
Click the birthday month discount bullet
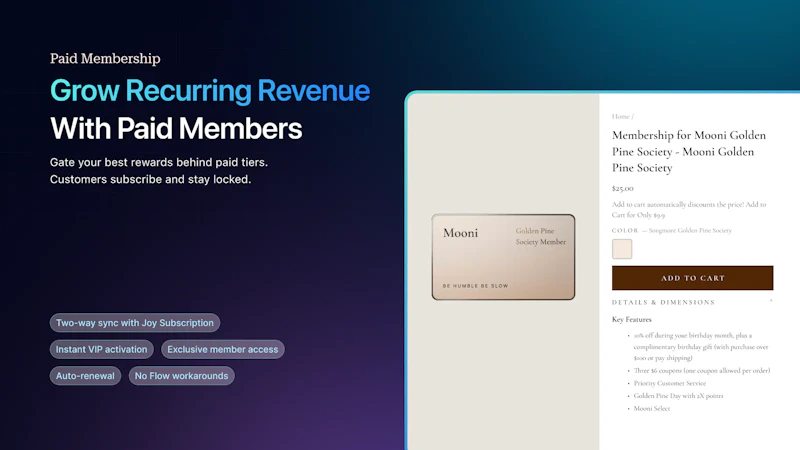(701, 346)
